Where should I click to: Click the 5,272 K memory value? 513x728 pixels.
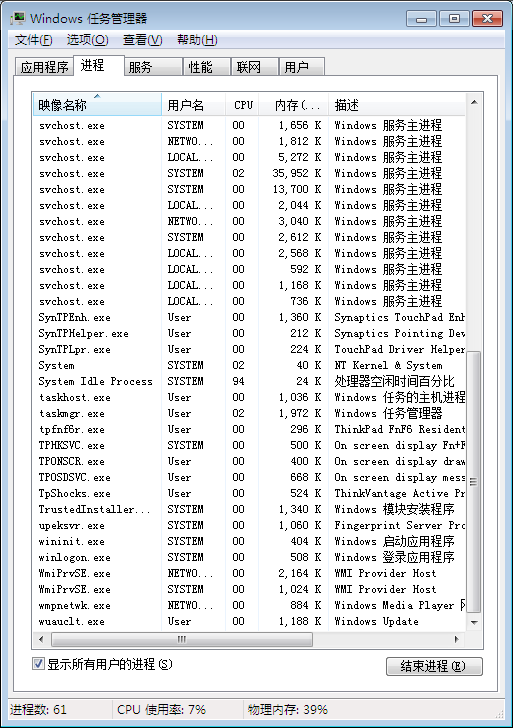(299, 157)
